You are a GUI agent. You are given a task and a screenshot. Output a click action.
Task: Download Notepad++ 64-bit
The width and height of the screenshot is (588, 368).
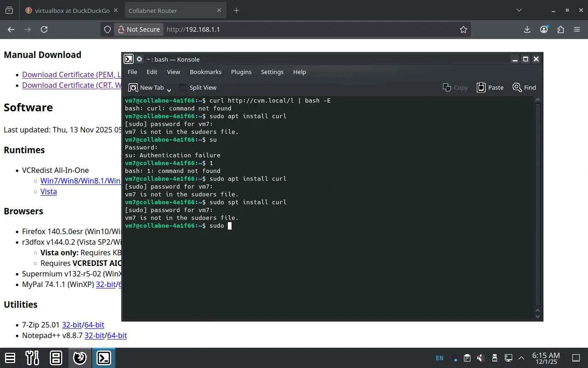pyautogui.click(x=117, y=335)
